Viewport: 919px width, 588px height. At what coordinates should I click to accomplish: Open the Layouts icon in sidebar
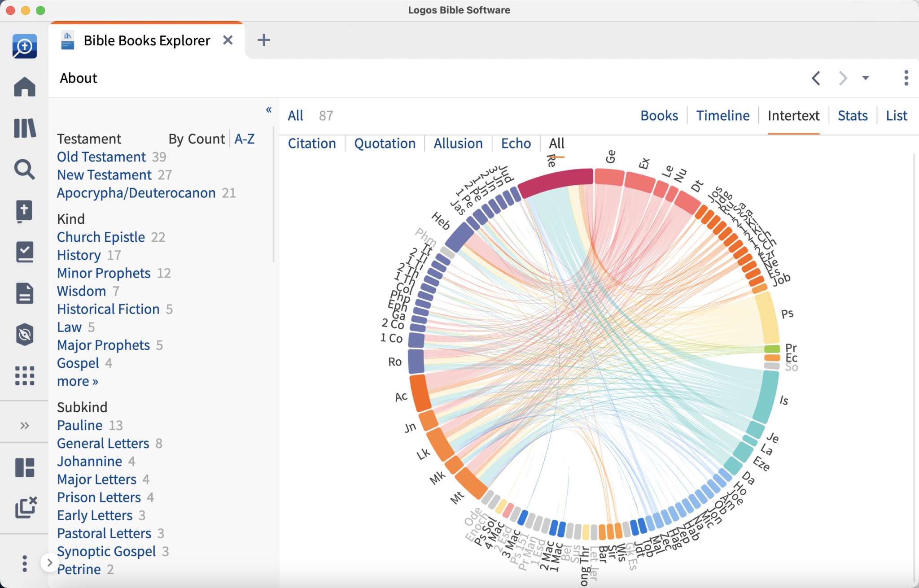24,467
